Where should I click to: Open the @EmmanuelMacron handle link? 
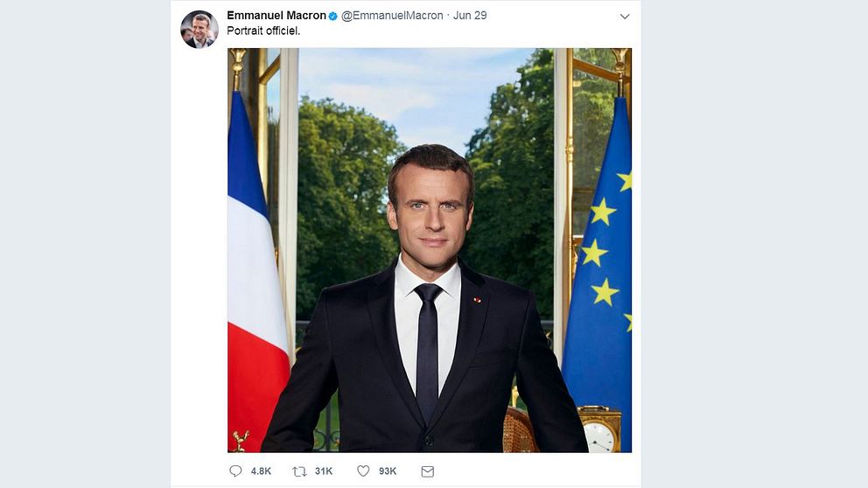click(393, 16)
